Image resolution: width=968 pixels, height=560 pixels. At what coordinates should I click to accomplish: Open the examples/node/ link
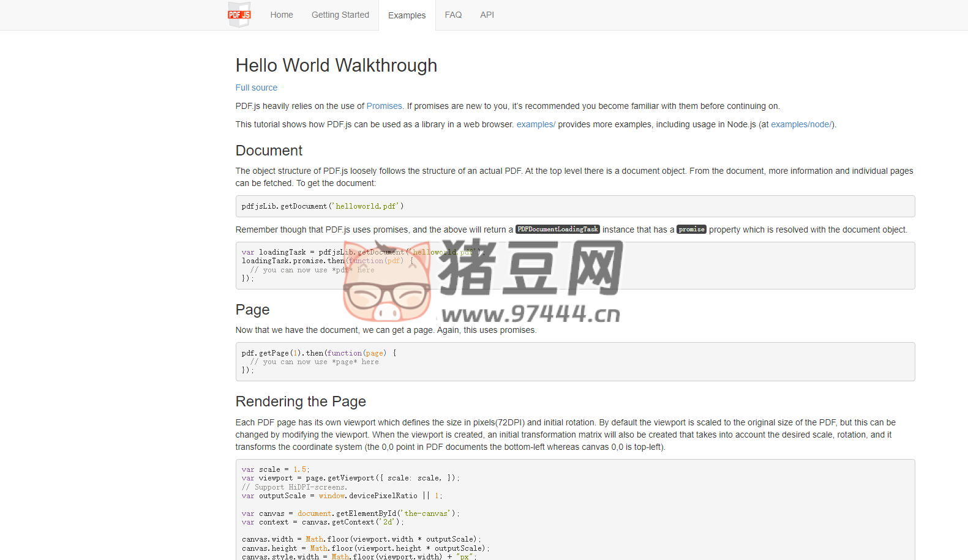click(x=801, y=124)
